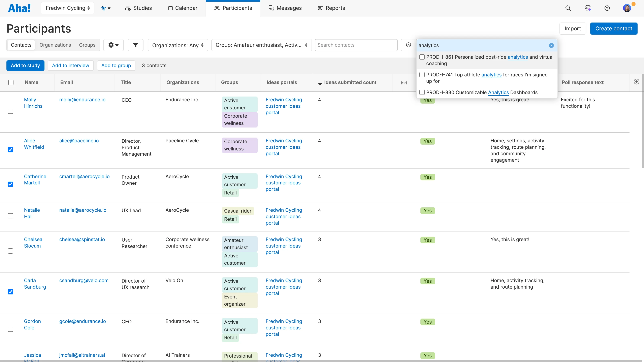Switch to the Studies tab
The image size is (644, 362).
[x=138, y=8]
